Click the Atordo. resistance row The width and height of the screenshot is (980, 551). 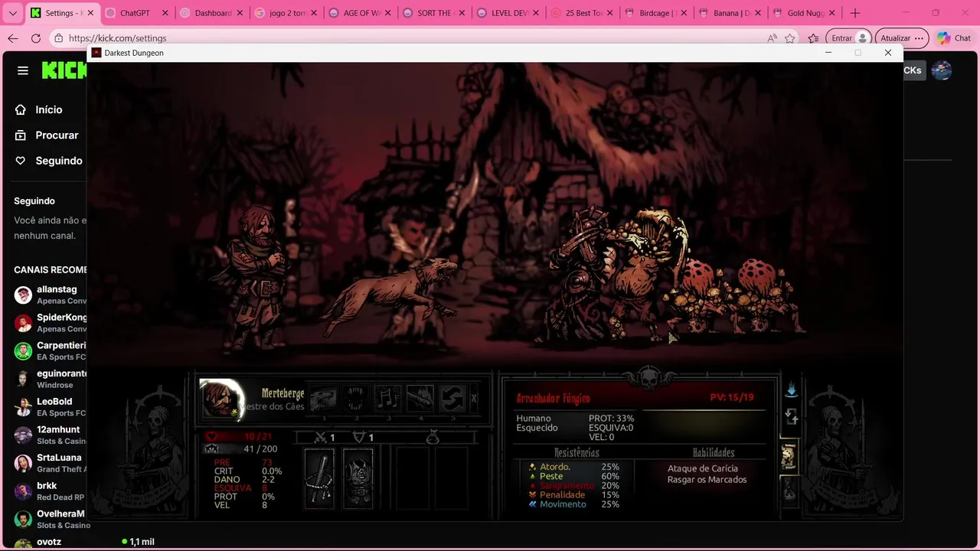pos(574,467)
